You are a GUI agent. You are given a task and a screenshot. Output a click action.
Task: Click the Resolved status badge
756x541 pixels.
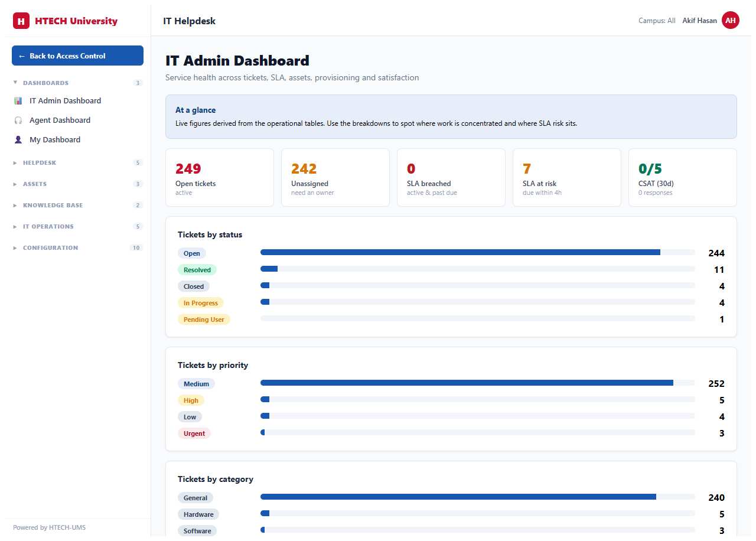pos(197,270)
